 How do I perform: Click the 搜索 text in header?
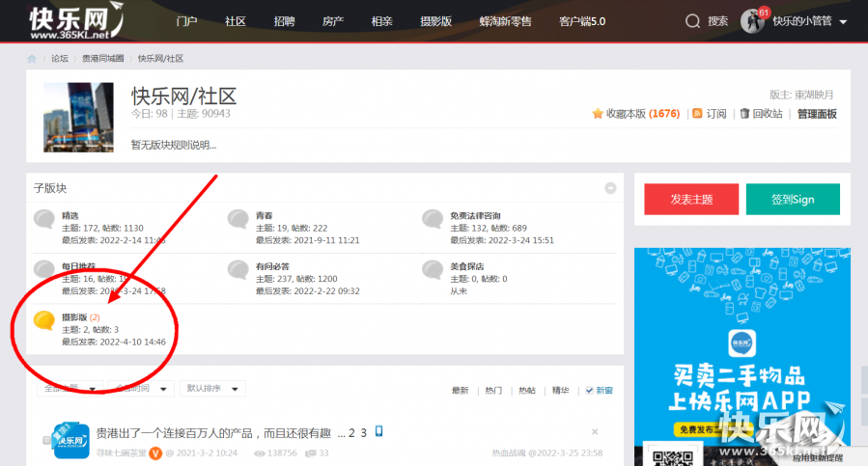coord(718,21)
